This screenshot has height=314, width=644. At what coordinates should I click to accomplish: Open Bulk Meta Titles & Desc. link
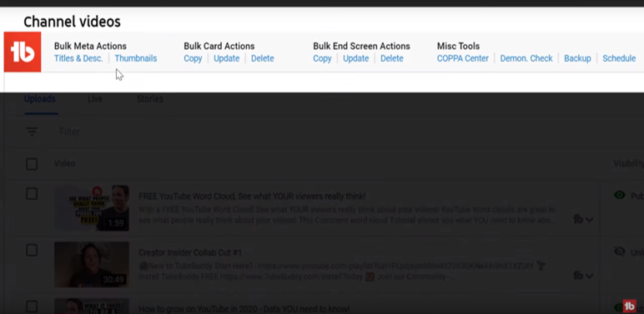pos(78,58)
